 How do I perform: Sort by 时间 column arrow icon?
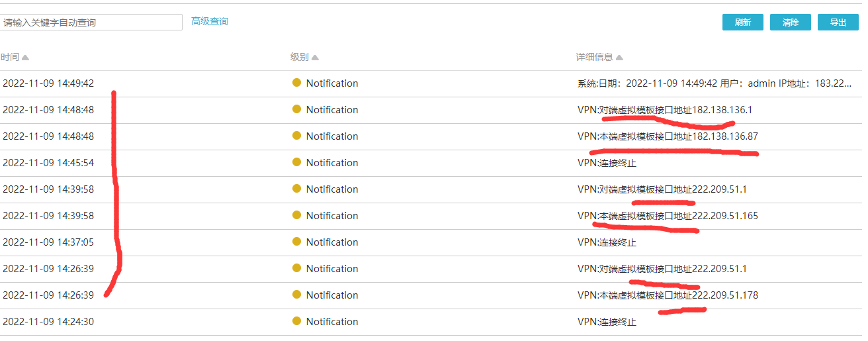point(25,58)
